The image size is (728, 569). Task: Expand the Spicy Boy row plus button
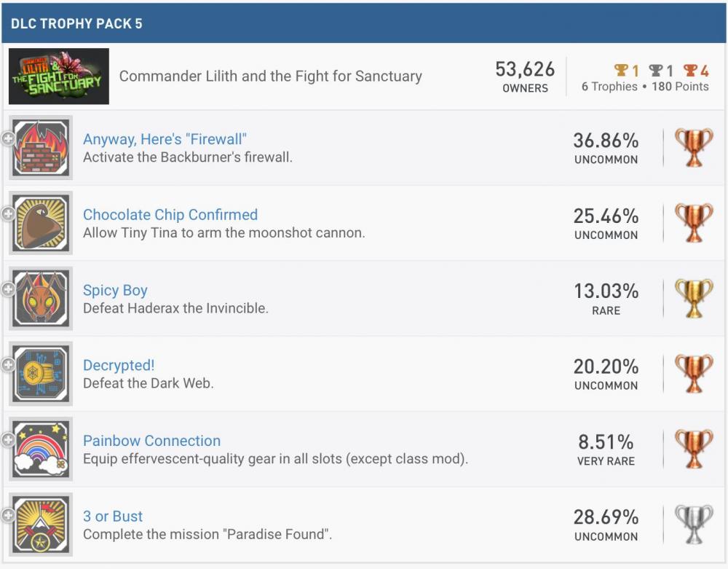pyautogui.click(x=8, y=289)
